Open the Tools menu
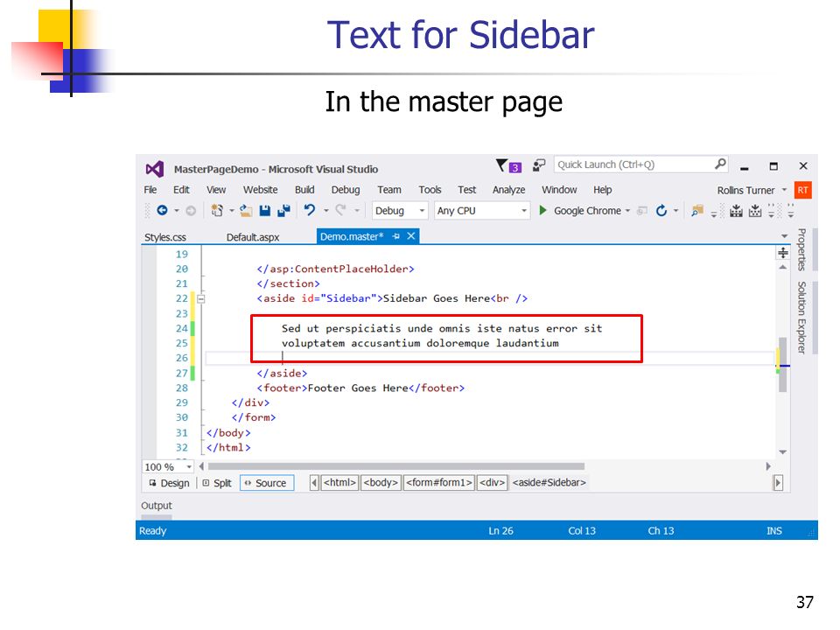 click(430, 190)
